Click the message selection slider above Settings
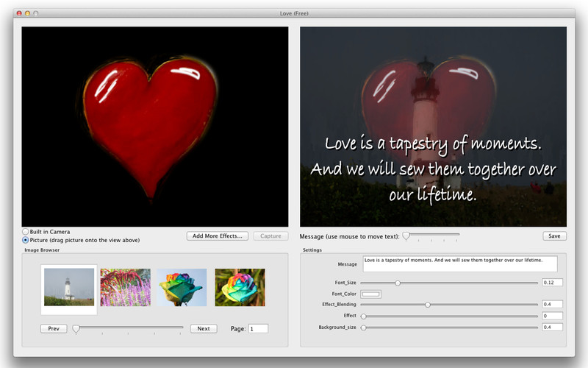This screenshot has width=588, height=368. coord(431,236)
